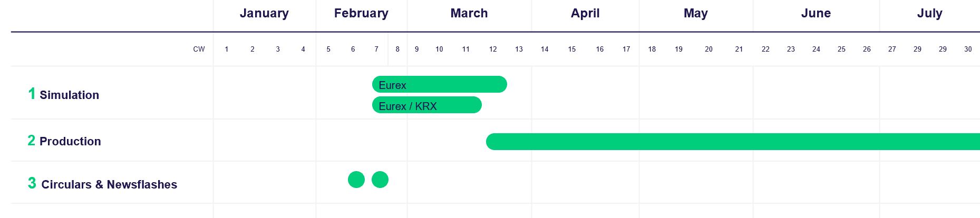
Task: Choose the April month header
Action: click(585, 14)
